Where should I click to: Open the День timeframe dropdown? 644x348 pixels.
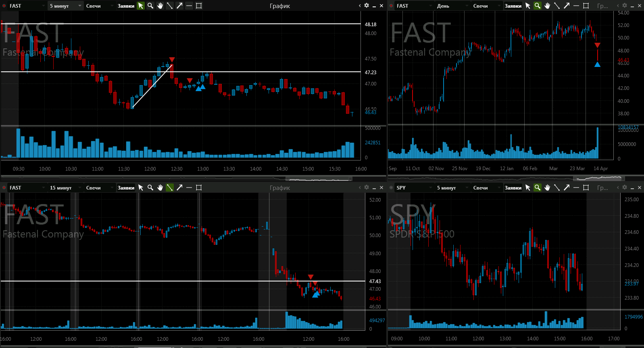[453, 6]
